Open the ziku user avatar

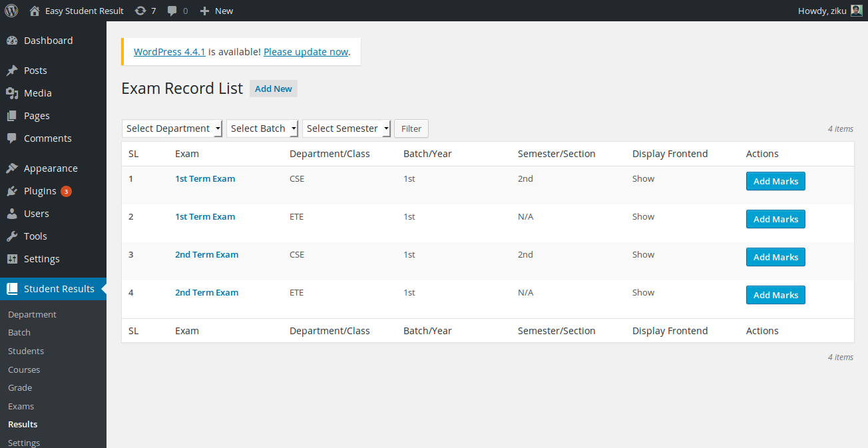tap(857, 11)
